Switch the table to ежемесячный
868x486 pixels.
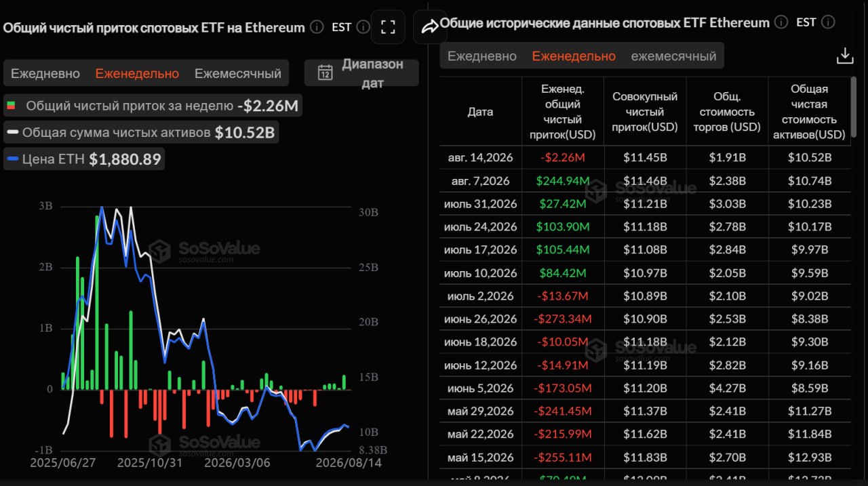click(x=673, y=56)
